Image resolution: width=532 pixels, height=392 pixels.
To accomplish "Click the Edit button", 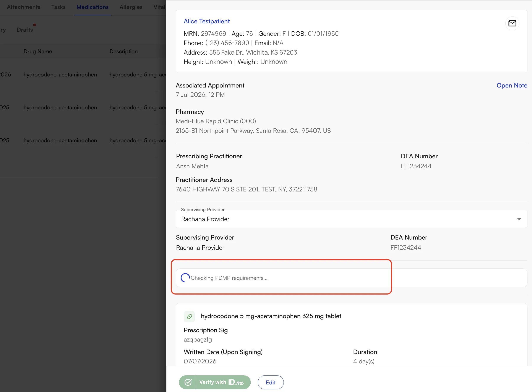I will pyautogui.click(x=271, y=382).
